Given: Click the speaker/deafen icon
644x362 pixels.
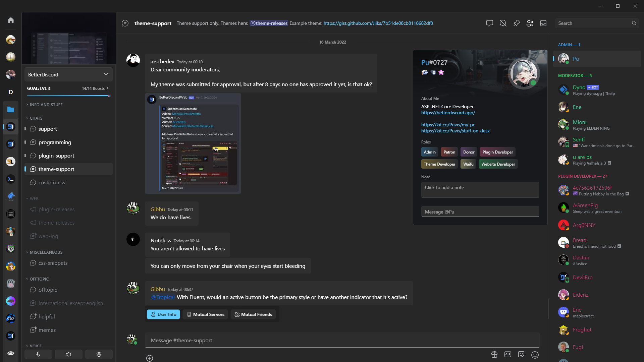Looking at the screenshot, I should [x=68, y=354].
